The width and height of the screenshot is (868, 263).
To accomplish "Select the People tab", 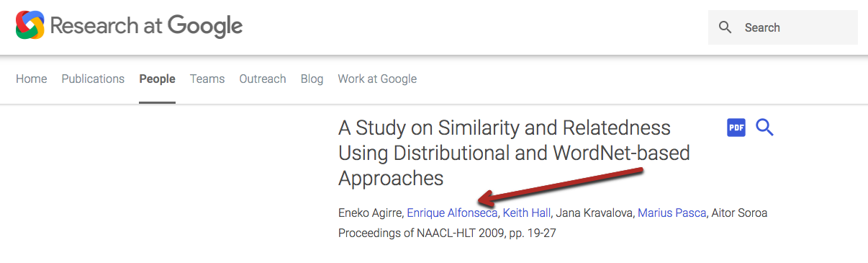I will 158,79.
